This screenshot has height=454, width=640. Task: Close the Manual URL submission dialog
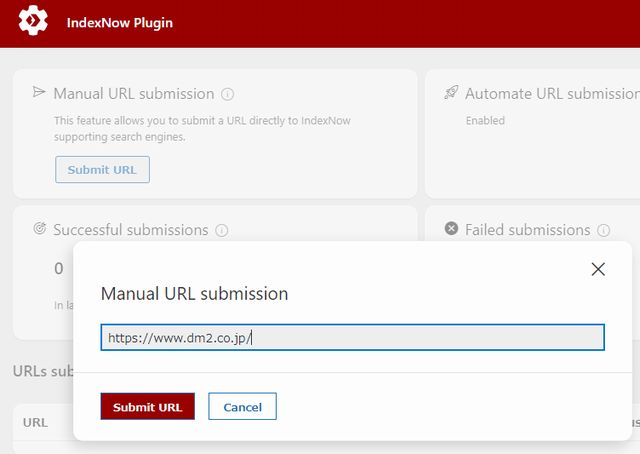pos(598,269)
